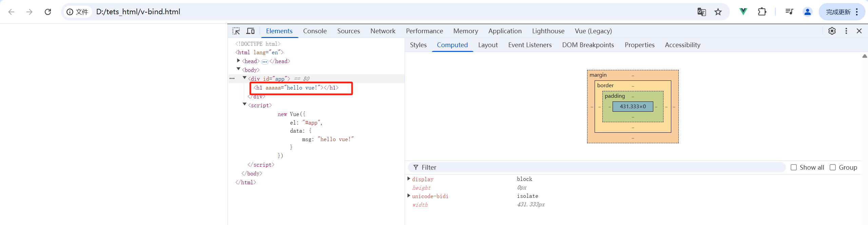Click the isolate value of unicode-bidi
Screen dimensions: 868x225
tap(527, 196)
